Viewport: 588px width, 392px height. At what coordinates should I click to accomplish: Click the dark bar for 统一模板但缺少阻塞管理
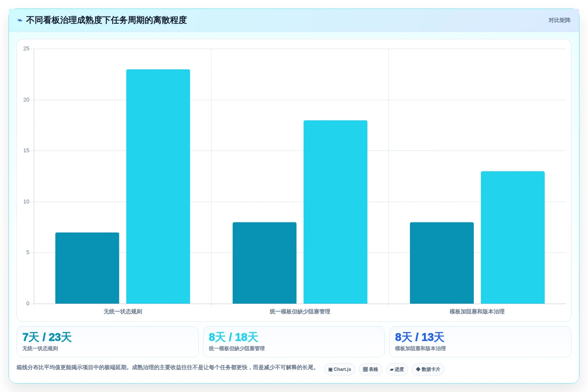pos(264,263)
